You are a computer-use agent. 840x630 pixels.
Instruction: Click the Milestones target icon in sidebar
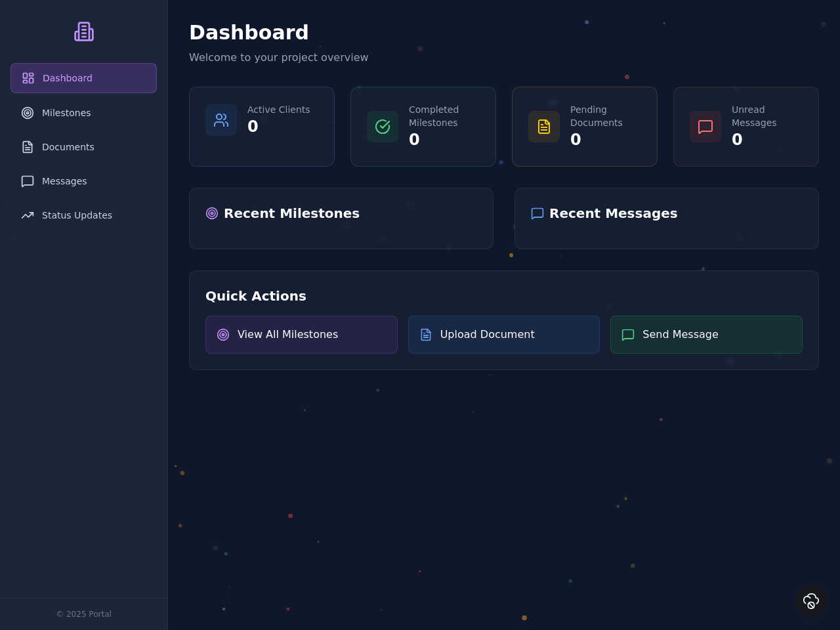coord(28,113)
